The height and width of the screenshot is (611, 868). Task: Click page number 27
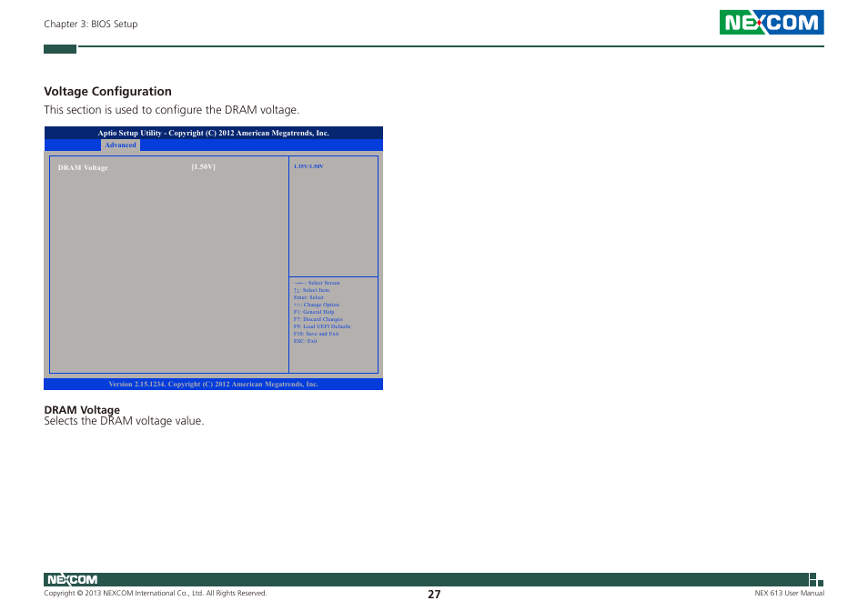(x=434, y=595)
